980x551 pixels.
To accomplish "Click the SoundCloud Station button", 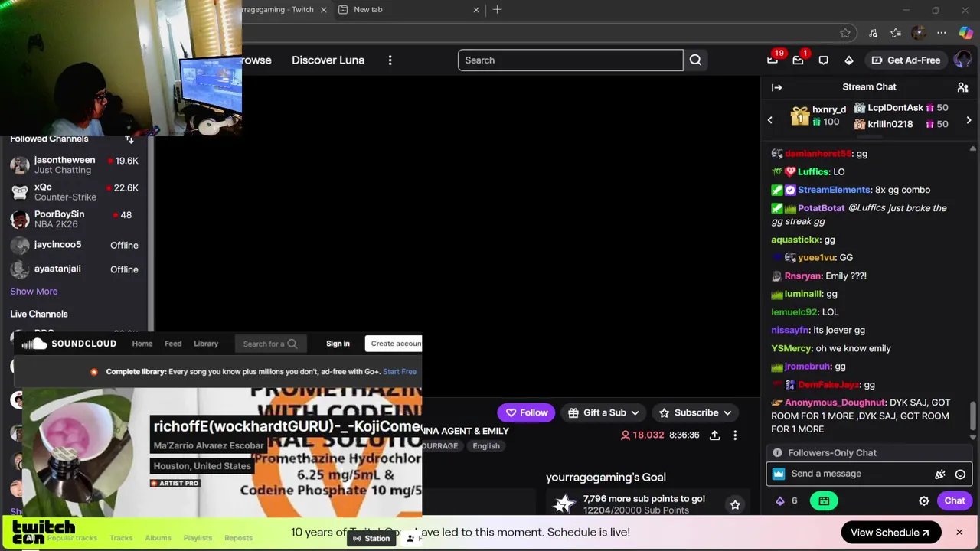I will tap(371, 539).
